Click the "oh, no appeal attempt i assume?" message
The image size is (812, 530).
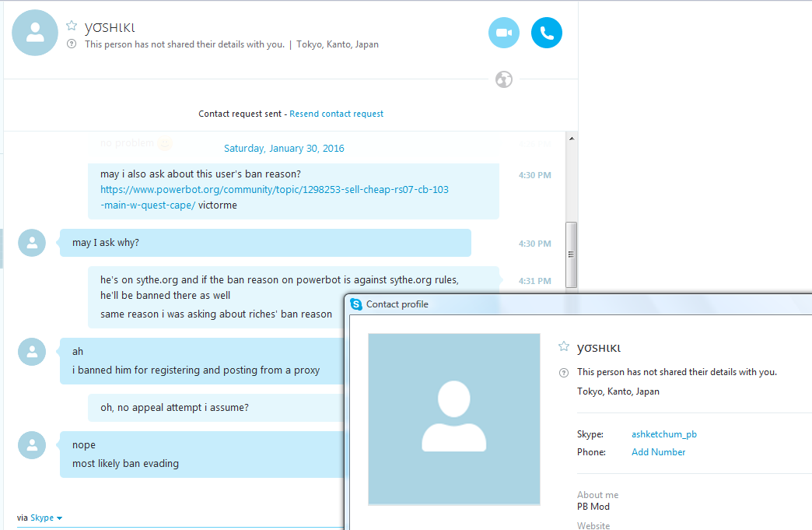tap(174, 407)
